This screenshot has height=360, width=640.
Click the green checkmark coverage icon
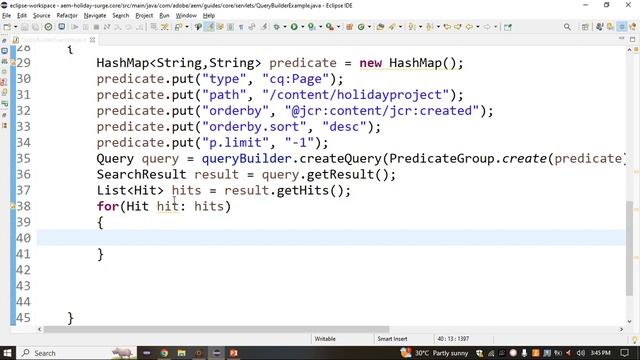(48, 27)
